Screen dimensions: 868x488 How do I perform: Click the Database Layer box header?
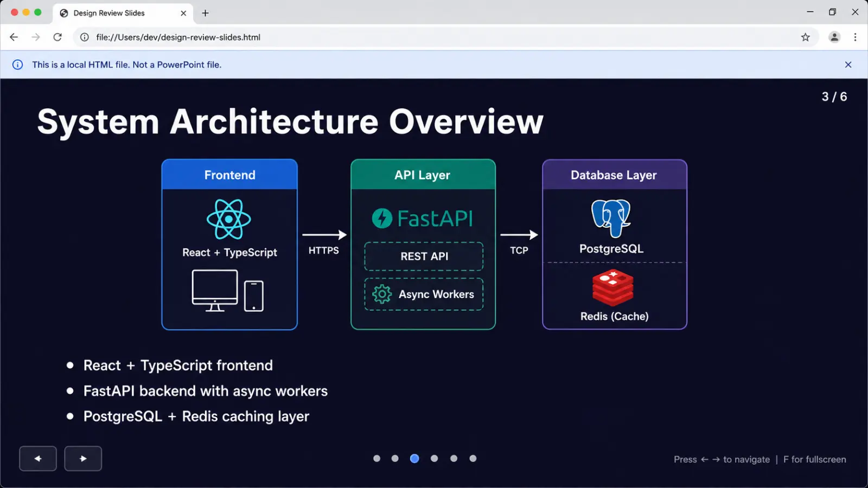point(615,175)
